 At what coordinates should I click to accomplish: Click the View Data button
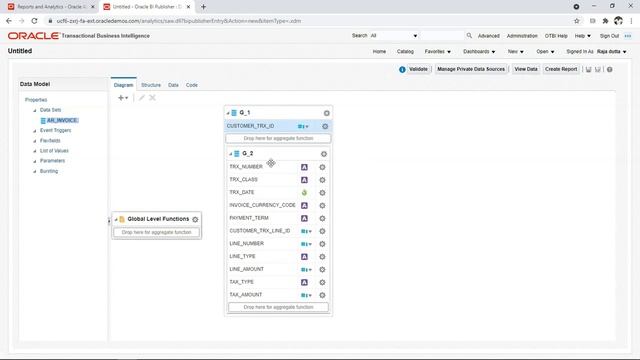click(526, 69)
